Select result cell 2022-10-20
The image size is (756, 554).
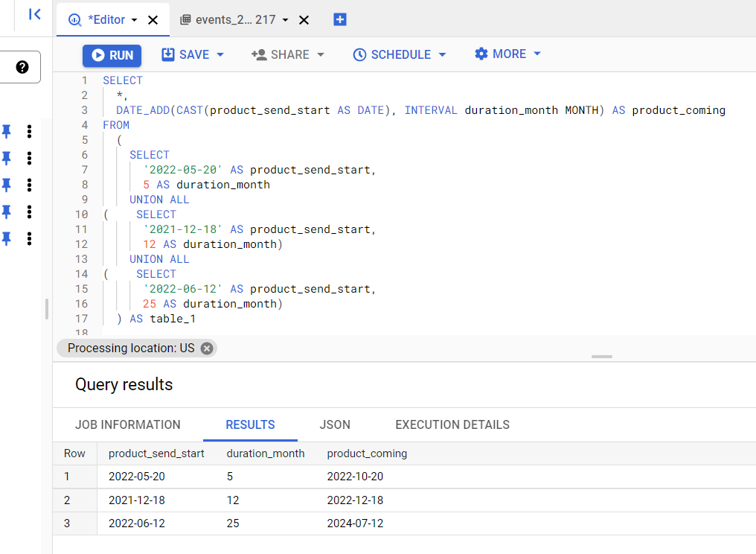(355, 477)
